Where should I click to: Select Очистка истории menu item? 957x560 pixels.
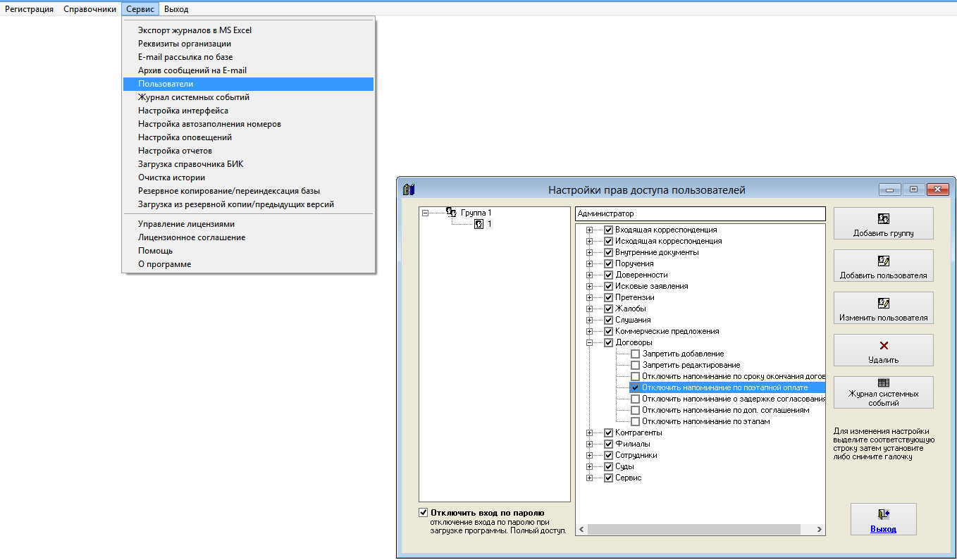tap(248, 178)
